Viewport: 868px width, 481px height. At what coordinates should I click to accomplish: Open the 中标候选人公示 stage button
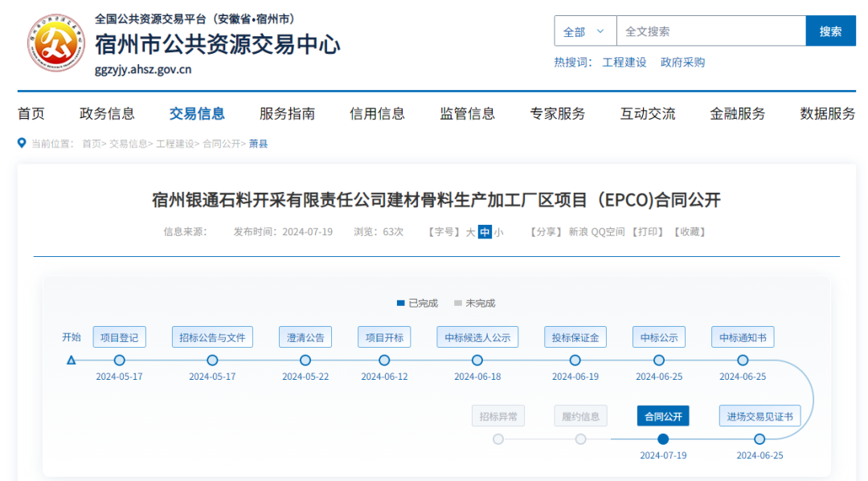click(x=477, y=337)
